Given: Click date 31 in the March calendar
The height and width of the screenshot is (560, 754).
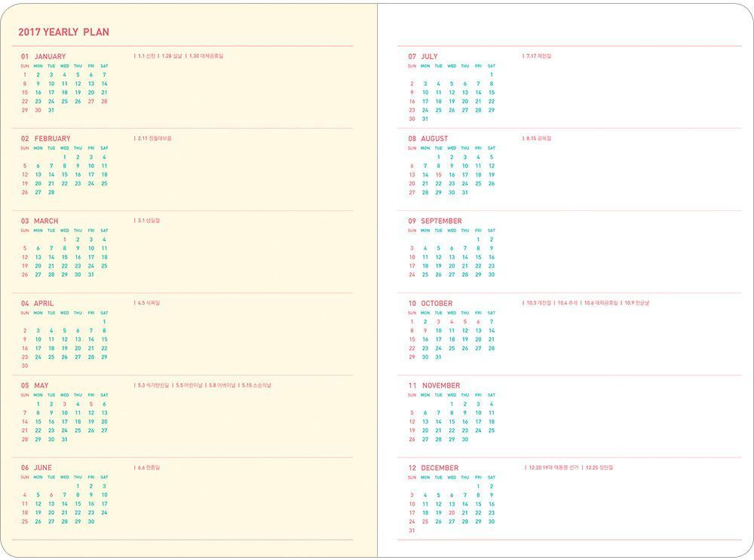Looking at the screenshot, I should pyautogui.click(x=91, y=275).
